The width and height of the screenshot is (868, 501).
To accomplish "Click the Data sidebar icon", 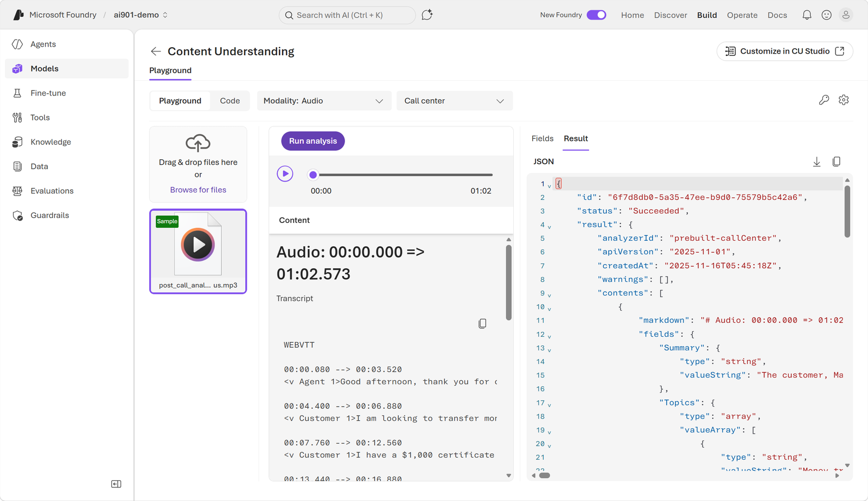I will point(17,166).
